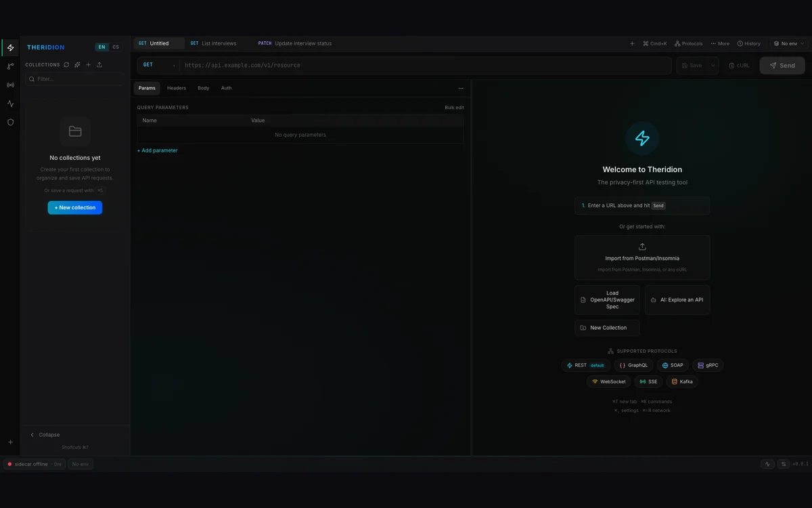The image size is (812, 508).
Task: Open the three-dot options in request tabs row
Action: click(461, 88)
